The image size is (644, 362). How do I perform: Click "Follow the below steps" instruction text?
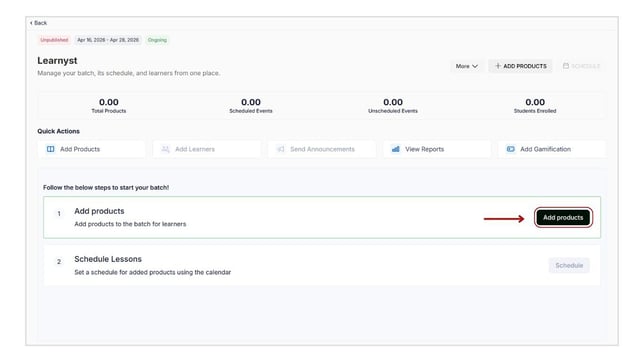tap(106, 187)
